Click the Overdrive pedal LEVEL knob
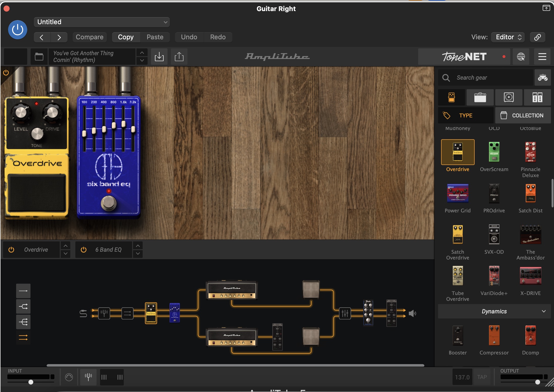554x392 pixels. coord(21,113)
